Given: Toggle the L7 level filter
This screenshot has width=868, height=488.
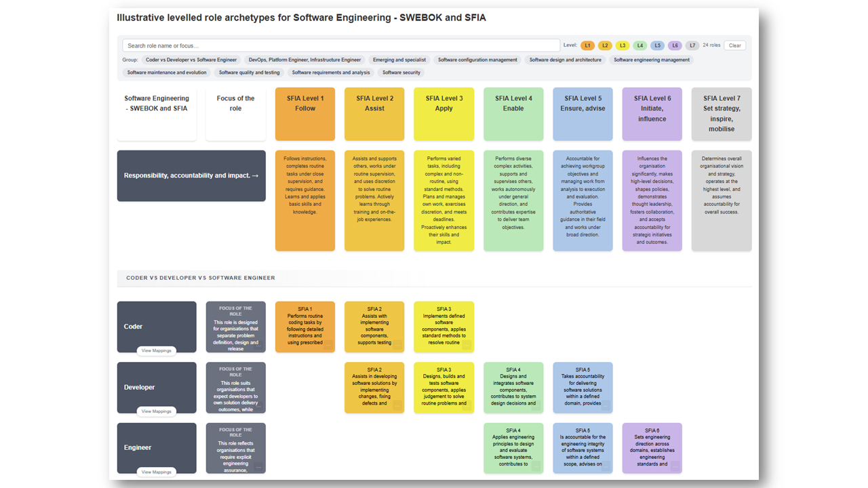Looking at the screenshot, I should point(692,45).
